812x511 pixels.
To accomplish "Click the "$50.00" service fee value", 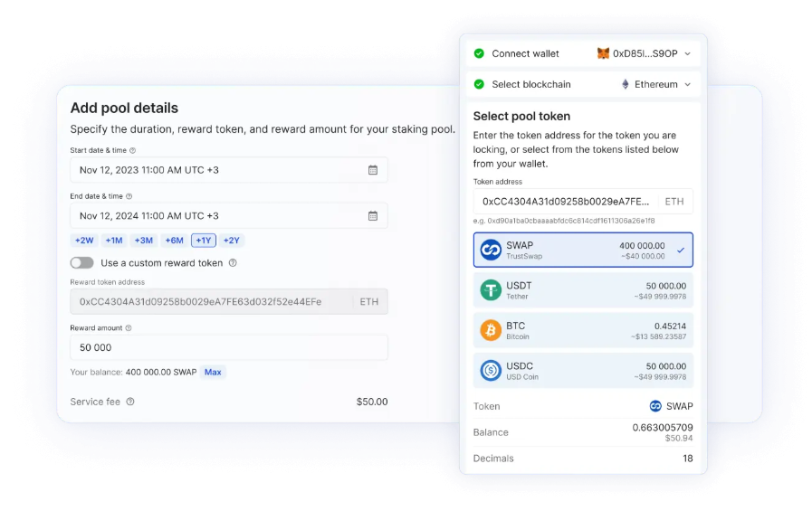I will [x=372, y=402].
